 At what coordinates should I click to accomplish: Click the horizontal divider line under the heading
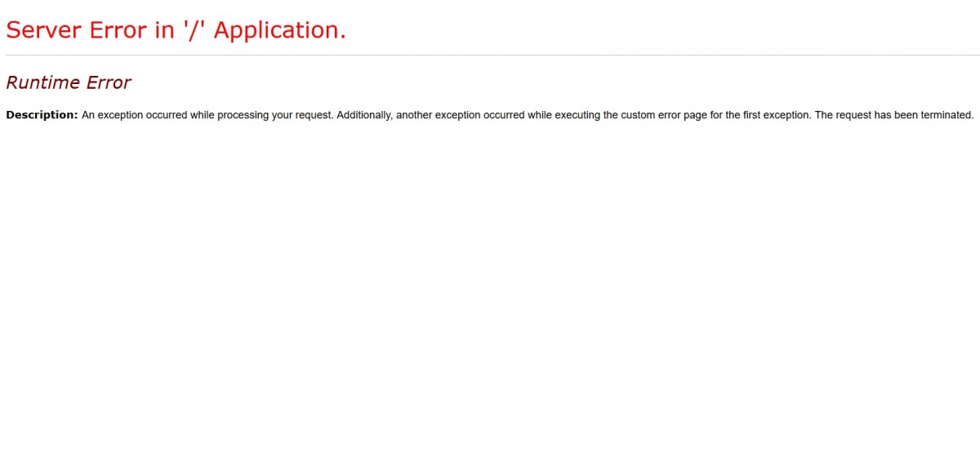[490, 55]
